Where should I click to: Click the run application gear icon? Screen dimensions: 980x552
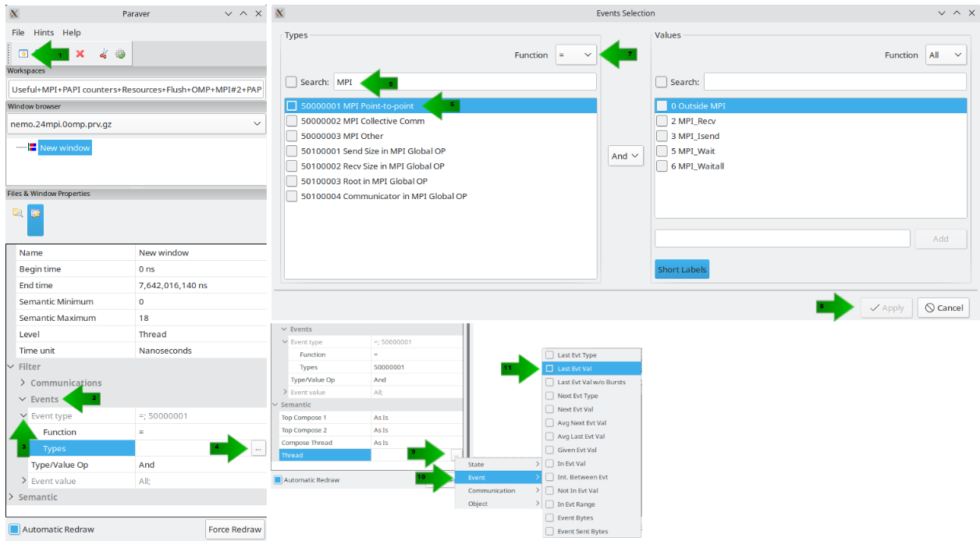120,54
